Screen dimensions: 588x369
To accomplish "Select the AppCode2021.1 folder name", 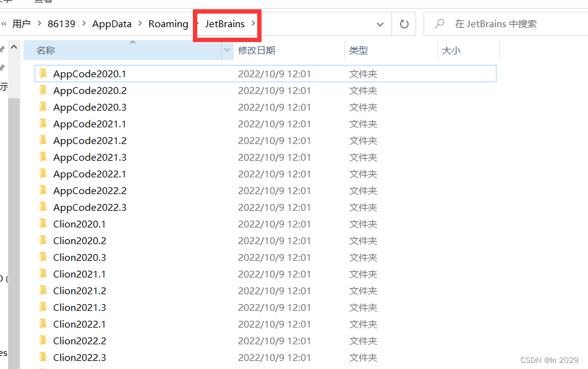I will (90, 124).
